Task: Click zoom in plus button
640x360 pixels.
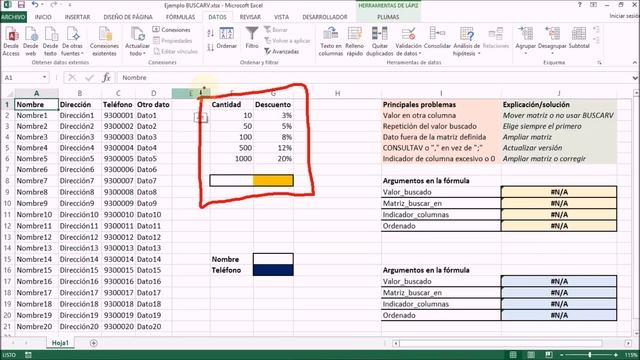Action: (616, 355)
